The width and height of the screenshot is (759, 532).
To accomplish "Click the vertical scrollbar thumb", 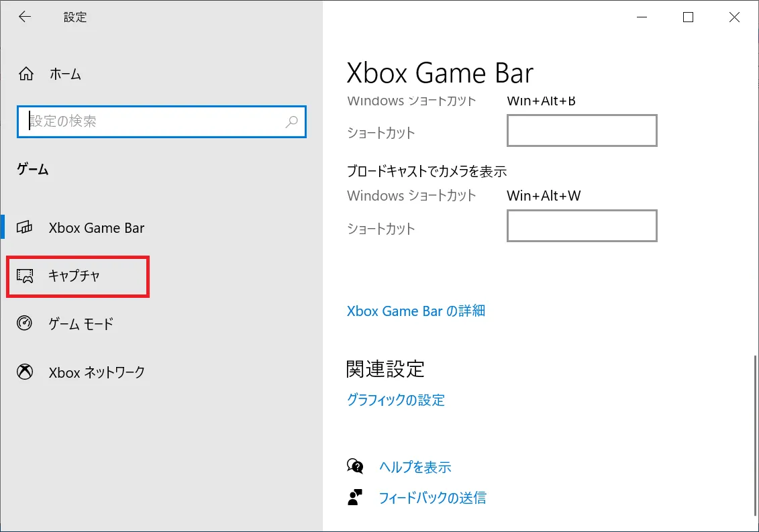I will [x=754, y=435].
